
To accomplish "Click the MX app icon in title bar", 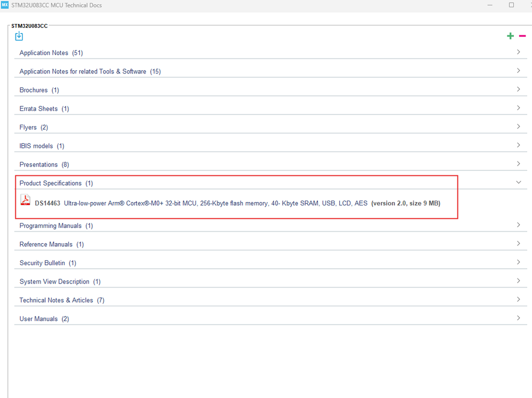I will [x=5, y=5].
